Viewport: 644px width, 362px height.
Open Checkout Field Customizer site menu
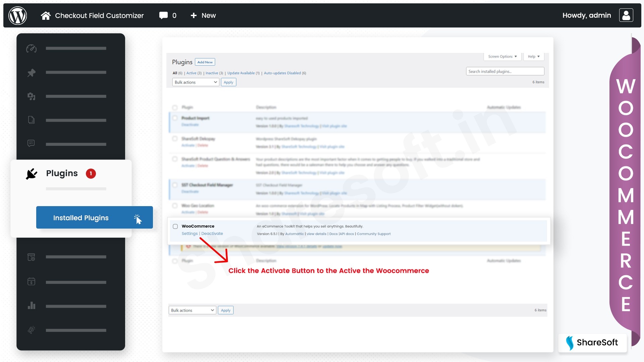pyautogui.click(x=99, y=15)
